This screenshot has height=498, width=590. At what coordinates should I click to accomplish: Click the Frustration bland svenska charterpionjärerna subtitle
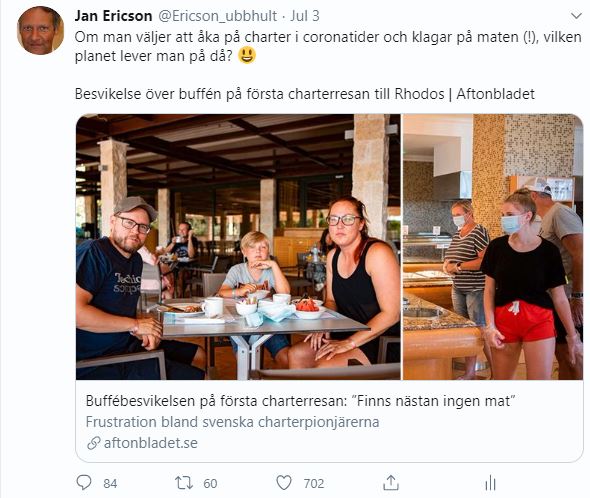tap(232, 422)
